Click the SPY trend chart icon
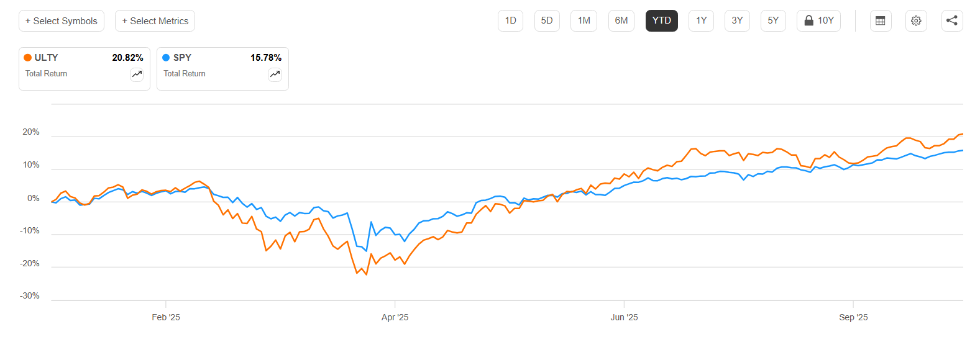The height and width of the screenshot is (342, 980). 275,74
